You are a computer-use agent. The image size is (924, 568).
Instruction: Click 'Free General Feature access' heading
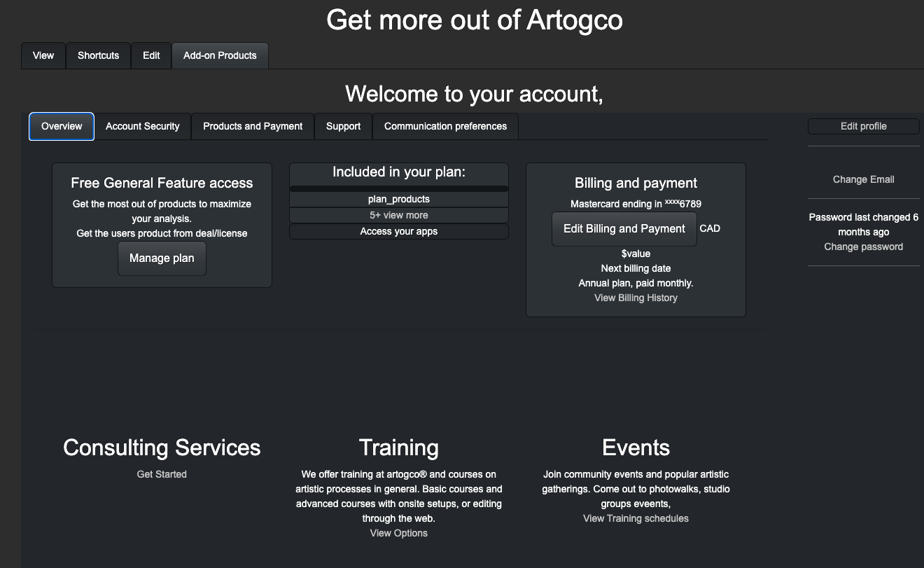[162, 183]
